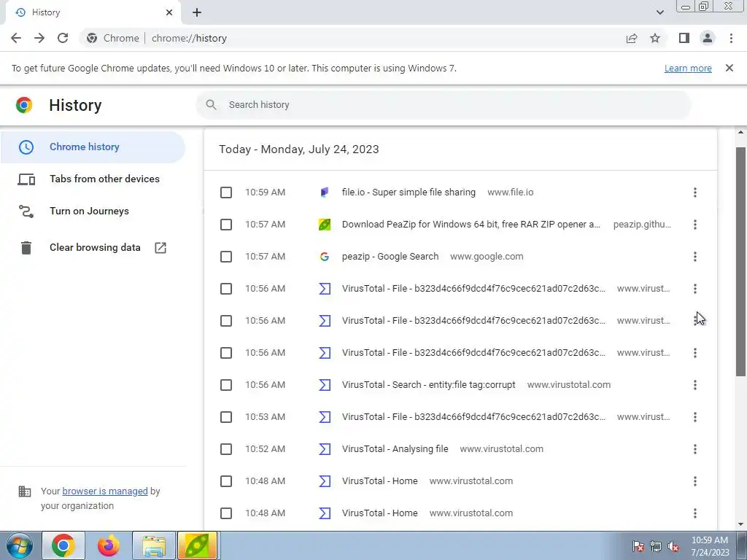Image resolution: width=747 pixels, height=560 pixels.
Task: Open the tab search chevron
Action: (x=659, y=12)
